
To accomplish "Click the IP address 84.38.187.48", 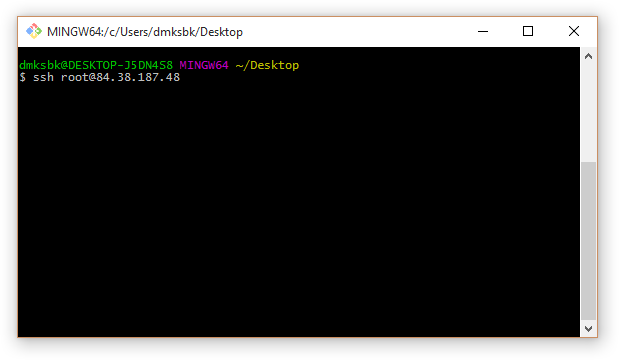I will [x=138, y=77].
